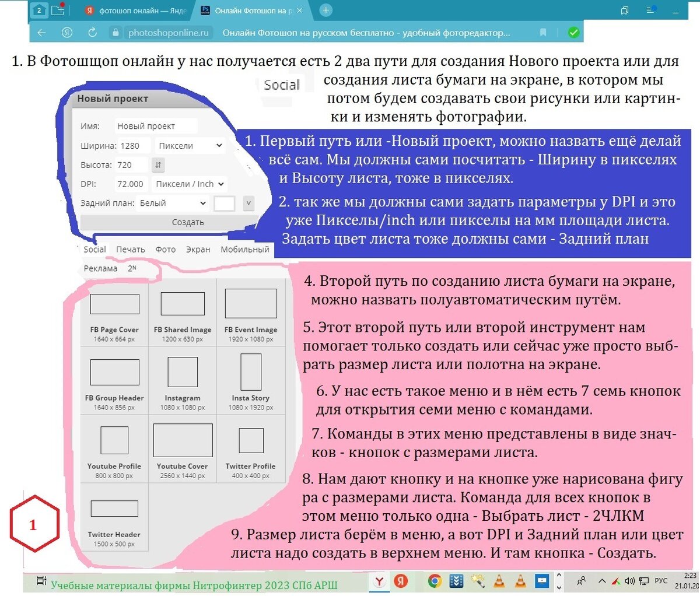
Task: Open the blue monitor taskbar app
Action: pos(542,581)
